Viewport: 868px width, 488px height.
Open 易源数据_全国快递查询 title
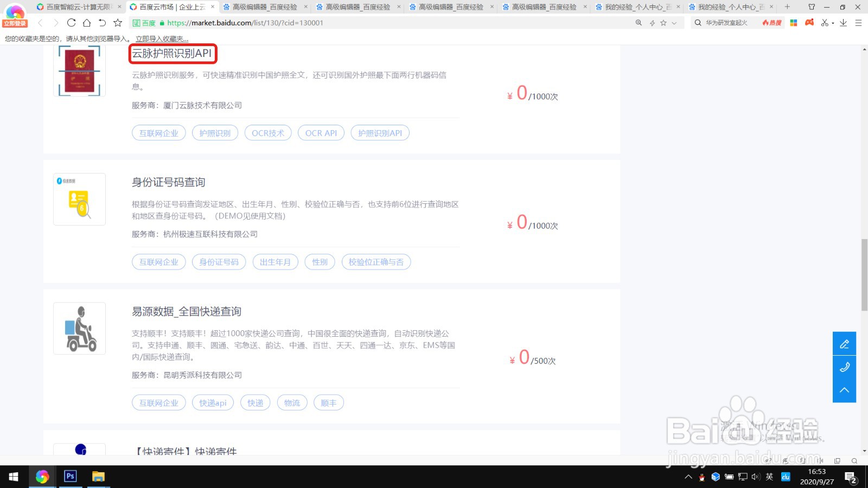[x=187, y=311]
